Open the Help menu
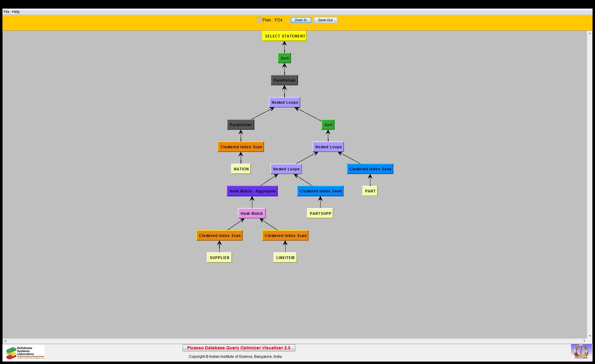Image resolution: width=595 pixels, height=364 pixels. 16,12
